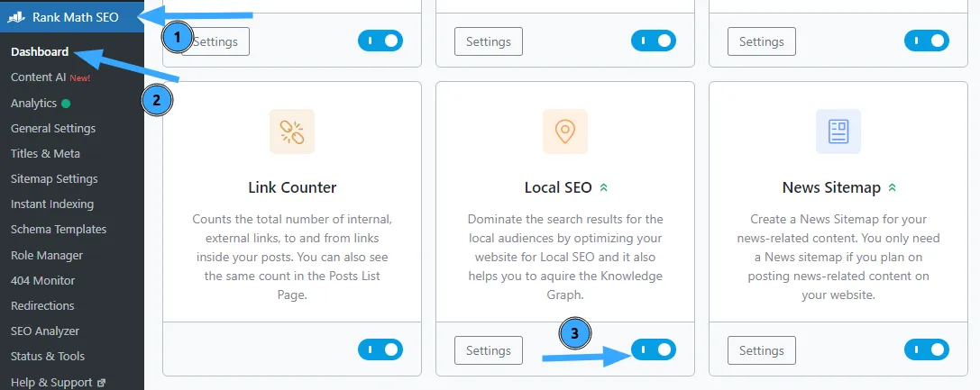Go to Dashboard in the sidebar

[x=40, y=52]
